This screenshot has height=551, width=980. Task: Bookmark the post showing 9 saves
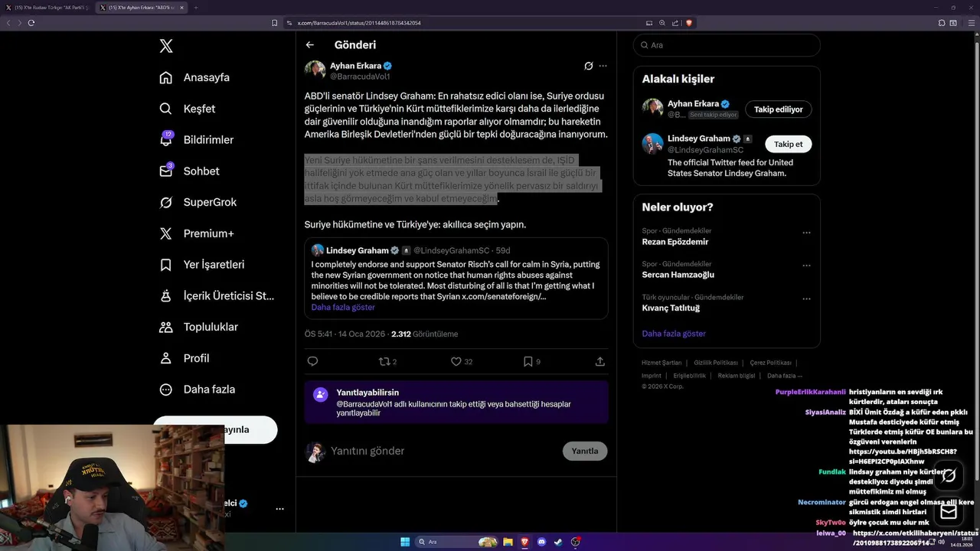click(x=531, y=361)
